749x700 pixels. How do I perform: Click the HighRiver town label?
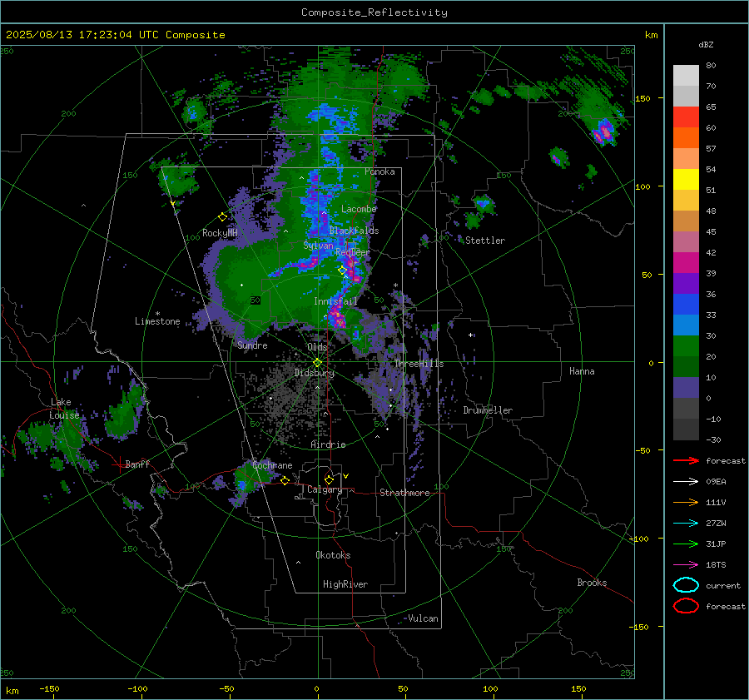click(x=345, y=584)
